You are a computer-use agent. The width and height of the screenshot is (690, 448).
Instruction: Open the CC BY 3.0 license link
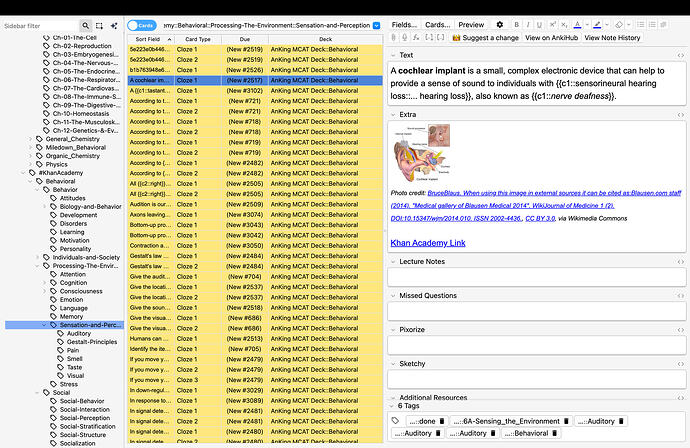(540, 218)
